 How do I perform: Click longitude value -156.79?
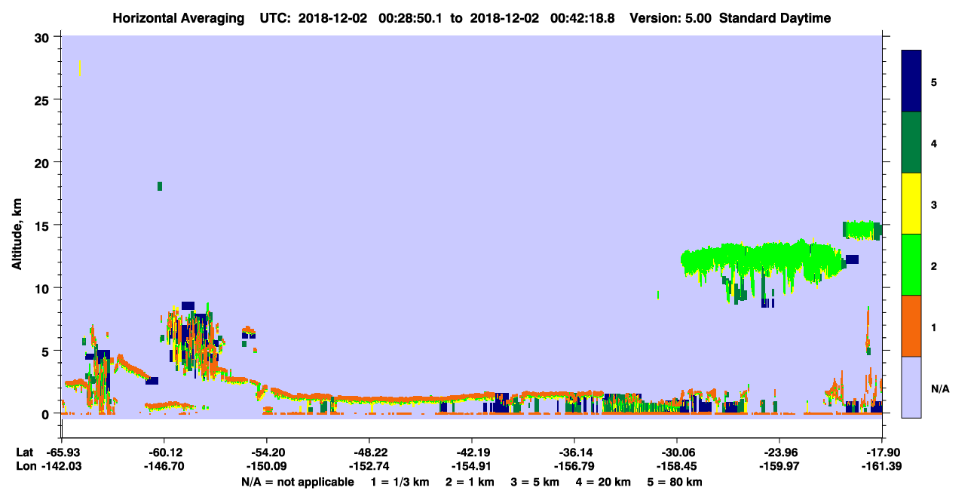point(574,467)
